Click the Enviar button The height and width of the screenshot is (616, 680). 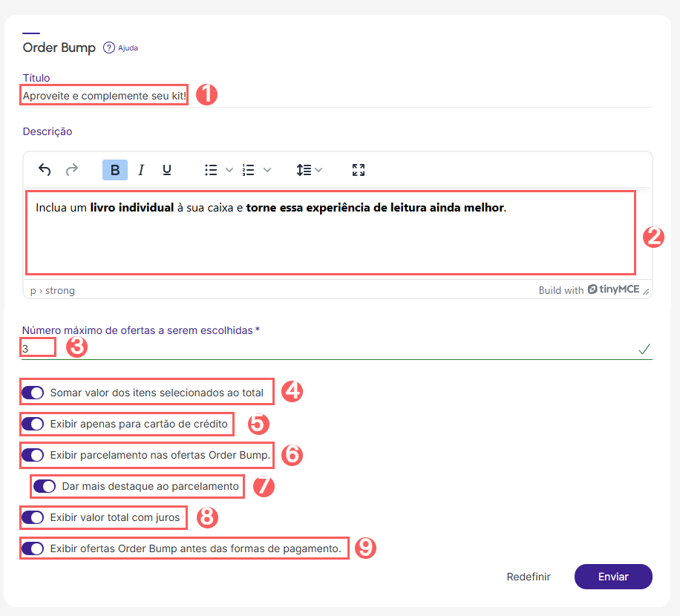(613, 577)
